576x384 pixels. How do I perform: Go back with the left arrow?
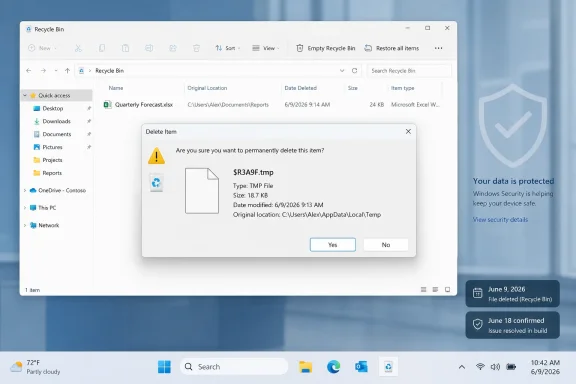pos(29,71)
